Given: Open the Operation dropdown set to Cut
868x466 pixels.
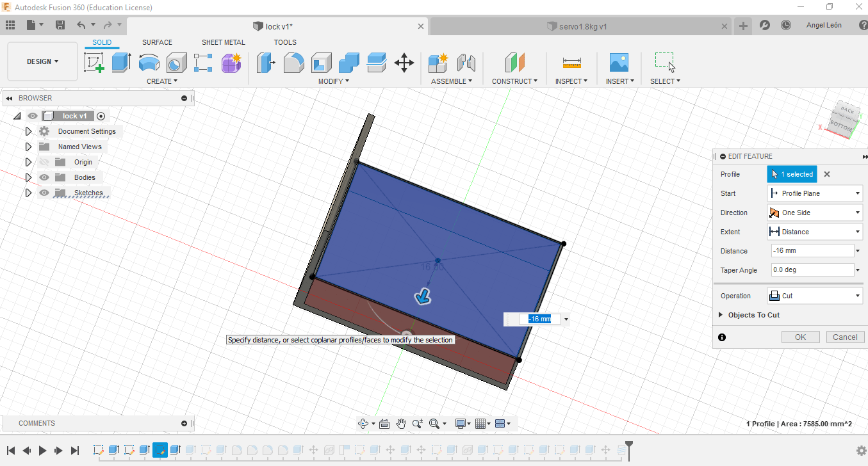Looking at the screenshot, I should [x=814, y=296].
